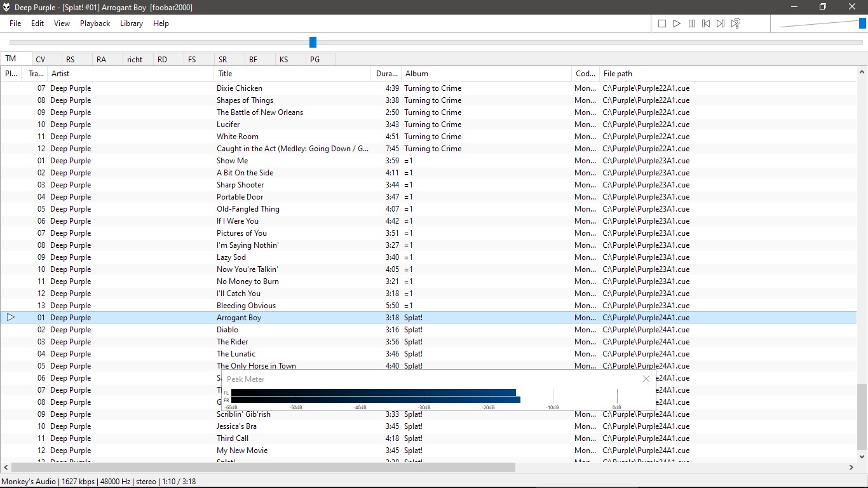This screenshot has width=868, height=488.
Task: Switch to the richt playlist tab
Action: (139, 59)
